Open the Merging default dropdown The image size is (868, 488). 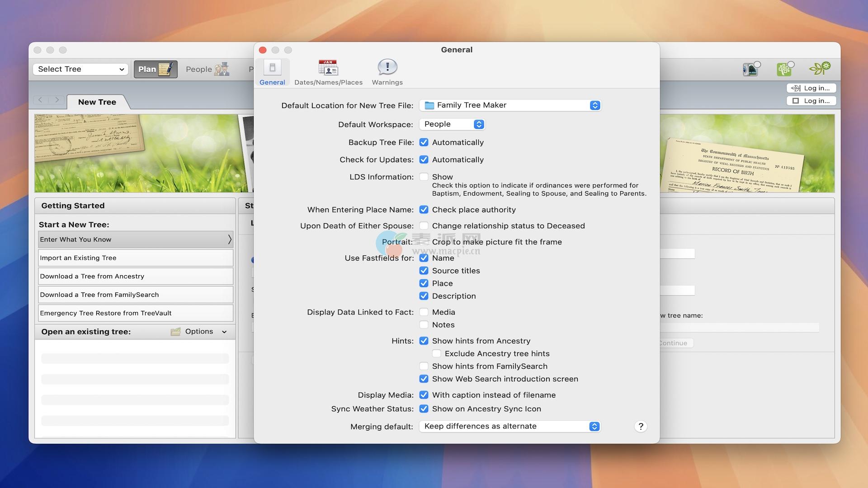[x=509, y=427]
